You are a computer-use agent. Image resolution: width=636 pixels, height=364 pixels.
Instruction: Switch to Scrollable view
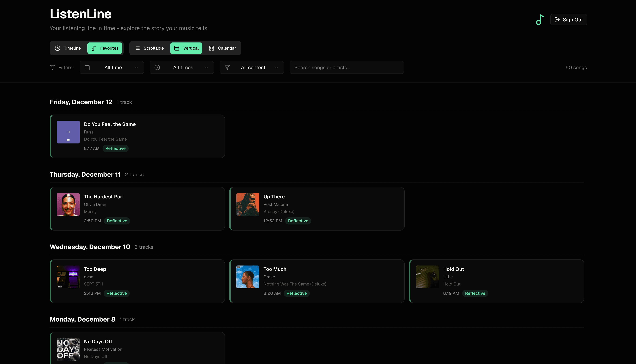pos(149,48)
